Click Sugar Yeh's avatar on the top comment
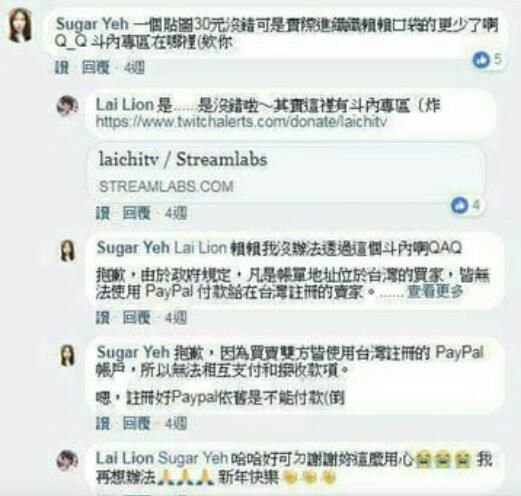The image size is (521, 496). pos(20,26)
